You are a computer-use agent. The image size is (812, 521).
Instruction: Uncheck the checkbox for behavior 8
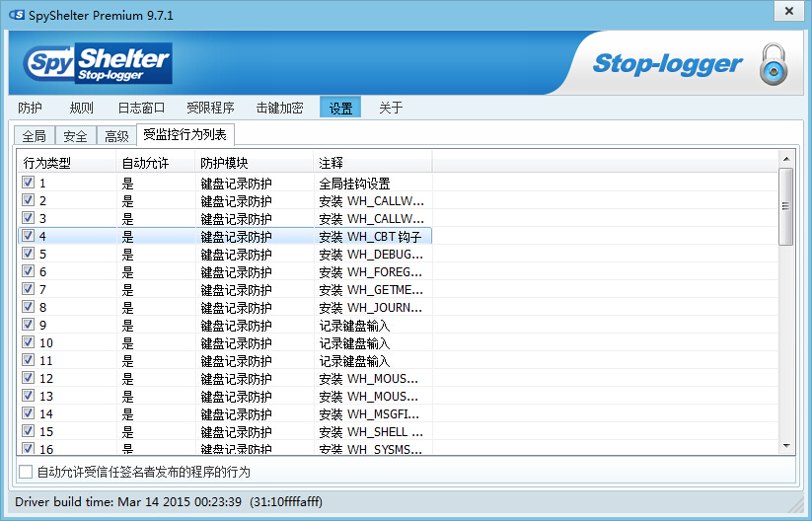point(28,307)
